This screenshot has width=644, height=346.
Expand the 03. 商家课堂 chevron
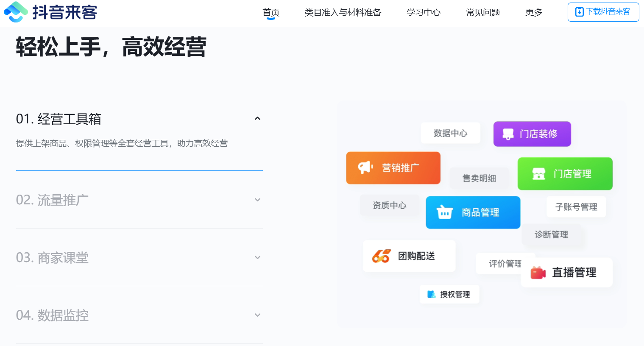click(257, 257)
